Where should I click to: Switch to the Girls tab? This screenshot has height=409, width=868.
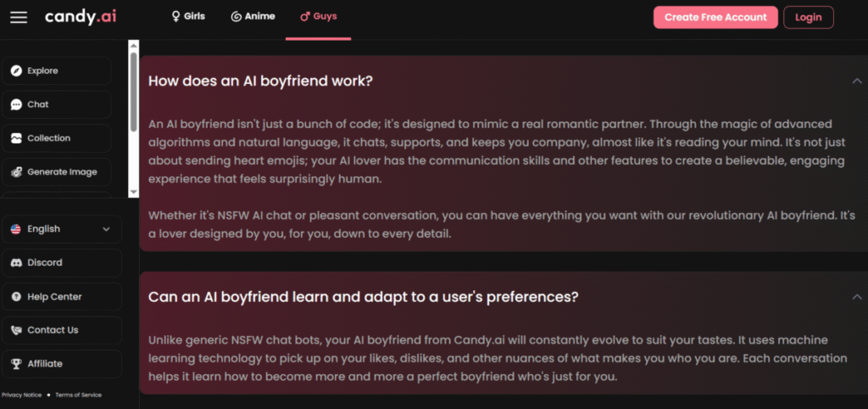click(x=187, y=16)
